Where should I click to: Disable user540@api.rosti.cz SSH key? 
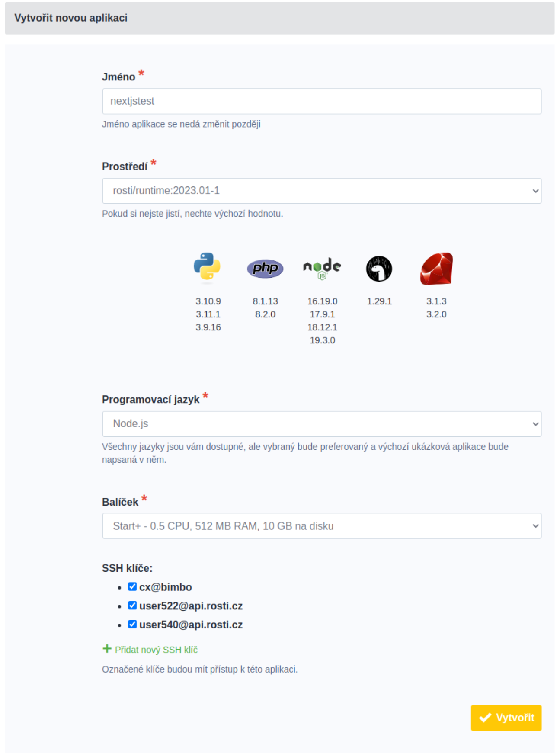(132, 625)
